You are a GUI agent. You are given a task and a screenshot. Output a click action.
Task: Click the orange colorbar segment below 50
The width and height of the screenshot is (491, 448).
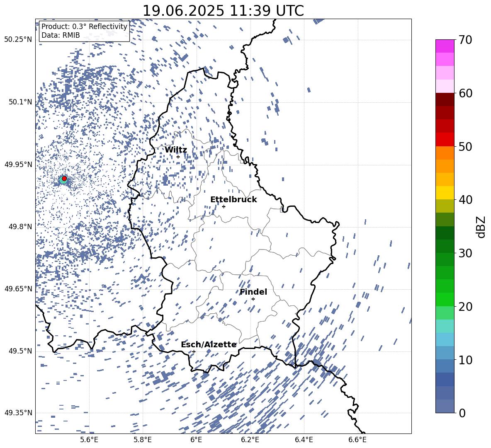click(445, 153)
